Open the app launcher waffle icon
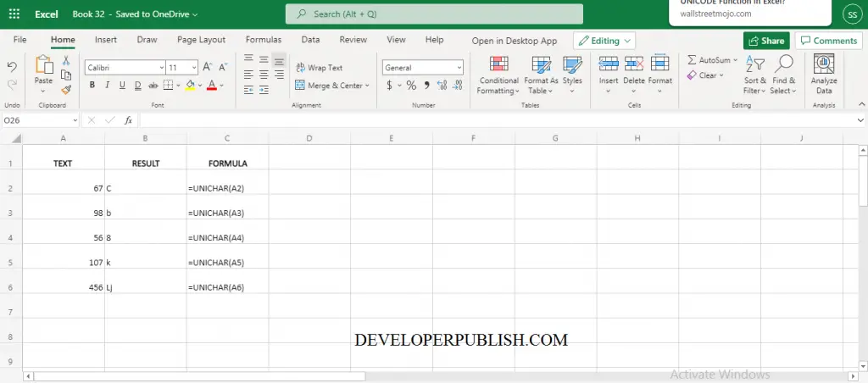 (x=14, y=14)
